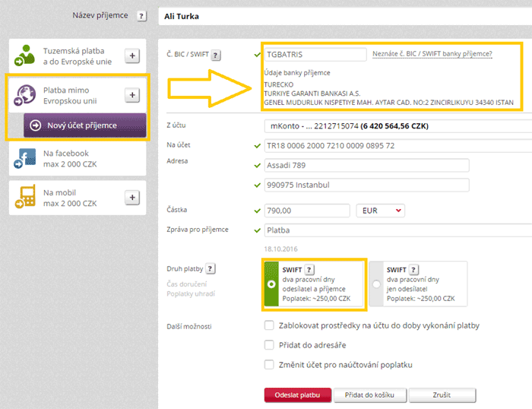This screenshot has height=409, width=532.
Task: Open help for Název příjemce
Action: tap(141, 16)
